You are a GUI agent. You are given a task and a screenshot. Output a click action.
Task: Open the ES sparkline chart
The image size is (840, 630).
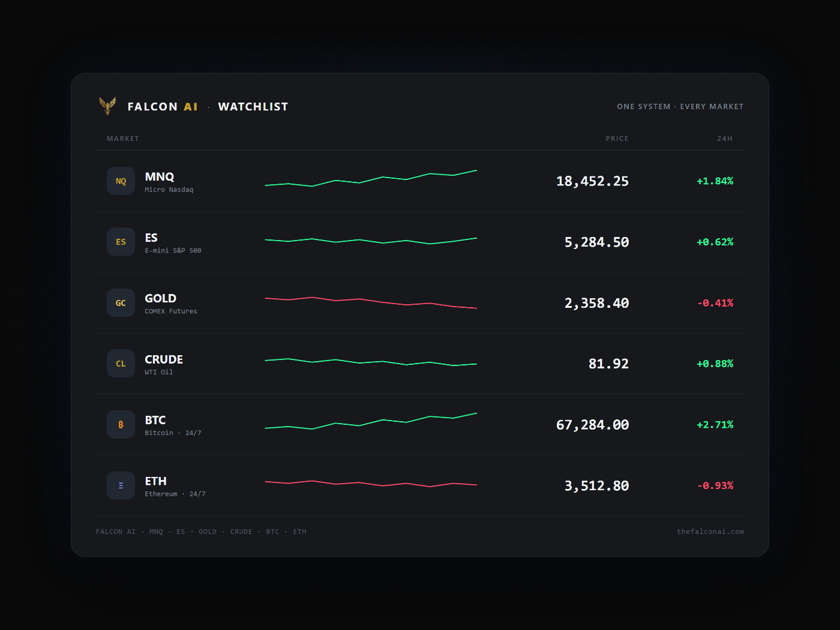371,241
